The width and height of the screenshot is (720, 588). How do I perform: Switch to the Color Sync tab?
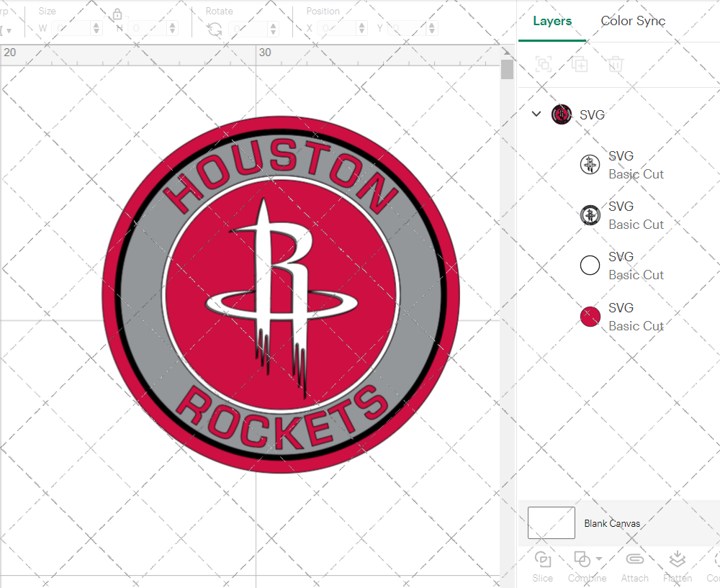pyautogui.click(x=633, y=21)
